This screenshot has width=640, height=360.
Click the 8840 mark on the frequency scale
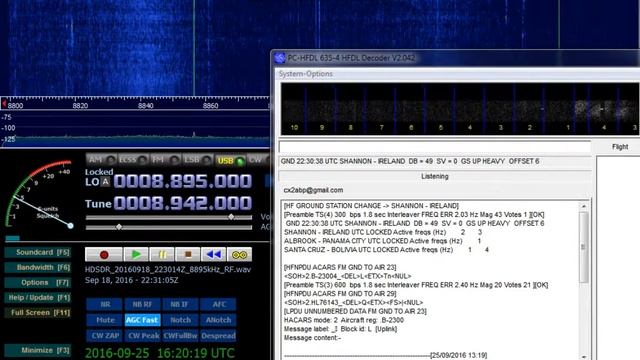tap(145, 106)
